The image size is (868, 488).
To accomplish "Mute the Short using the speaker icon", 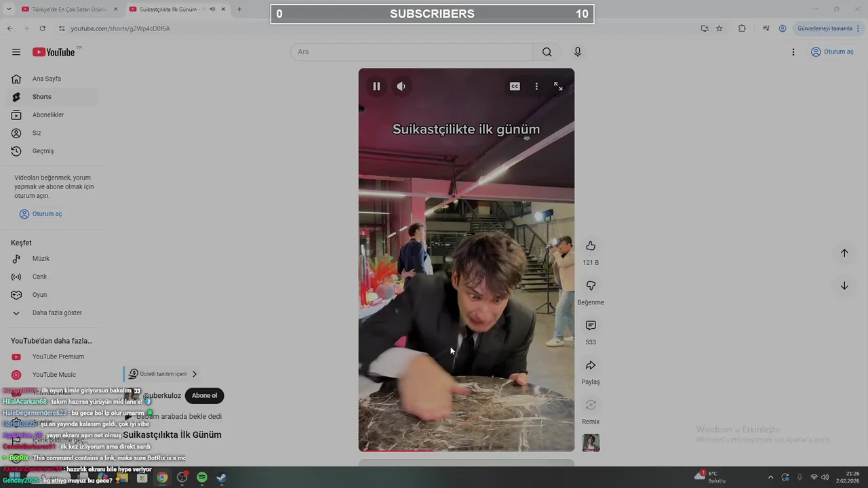I will 401,86.
